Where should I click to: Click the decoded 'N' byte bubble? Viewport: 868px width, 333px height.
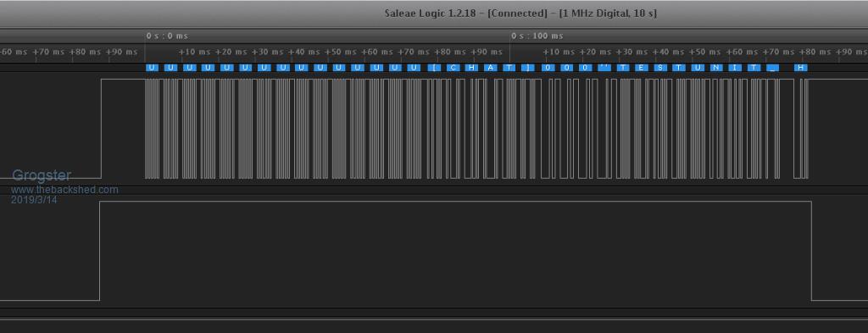coord(716,68)
